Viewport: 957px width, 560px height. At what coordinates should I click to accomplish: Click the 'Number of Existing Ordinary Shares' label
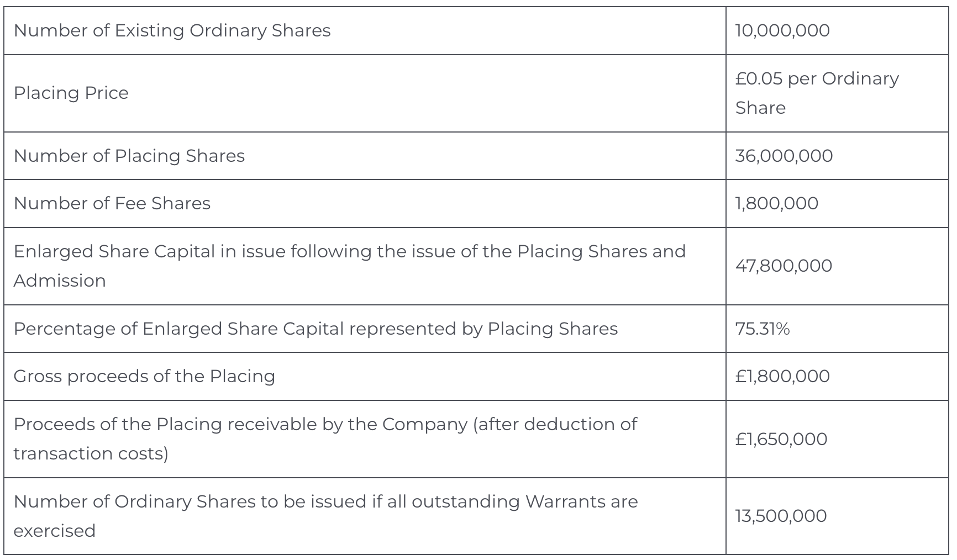172,30
